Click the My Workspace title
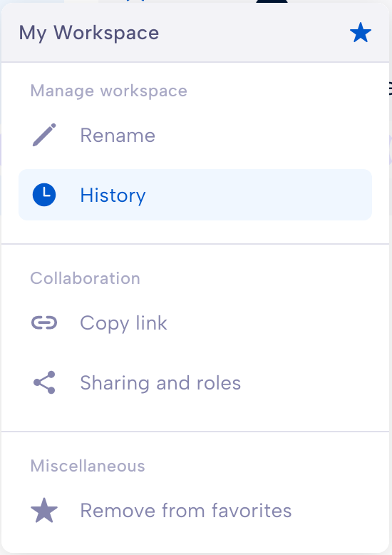 [89, 34]
